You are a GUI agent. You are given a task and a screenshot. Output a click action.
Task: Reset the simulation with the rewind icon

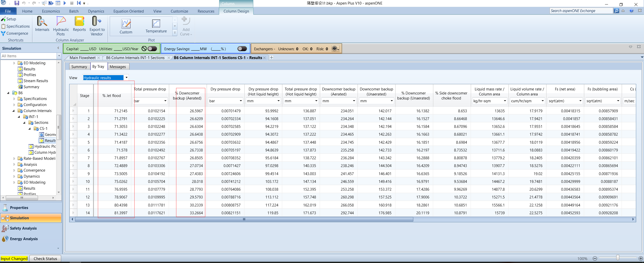(x=79, y=3)
